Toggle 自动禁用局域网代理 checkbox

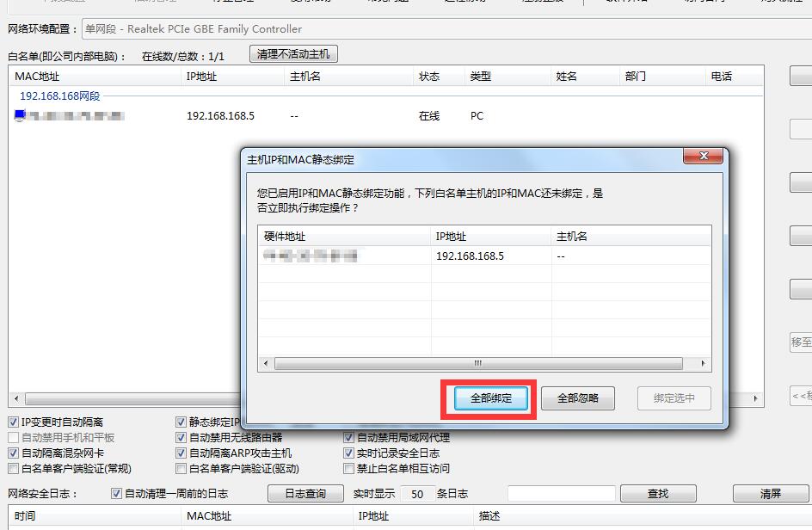[x=349, y=438]
